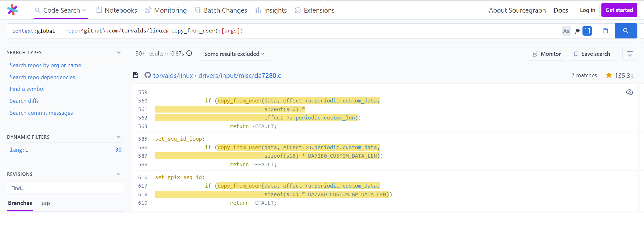Viewport: 644px width, 244px height.
Task: Run search with the magnifier button
Action: (626, 31)
